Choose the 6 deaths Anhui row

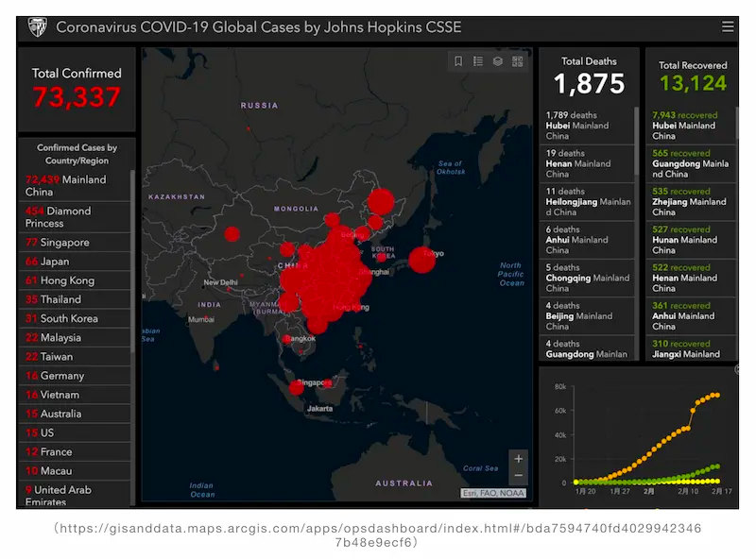pyautogui.click(x=587, y=240)
